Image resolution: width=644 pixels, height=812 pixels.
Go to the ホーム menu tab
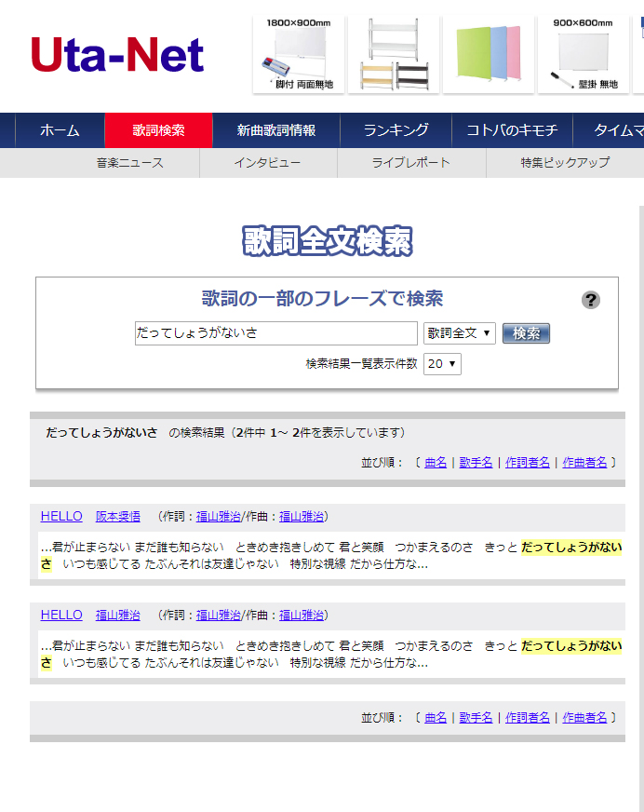60,130
